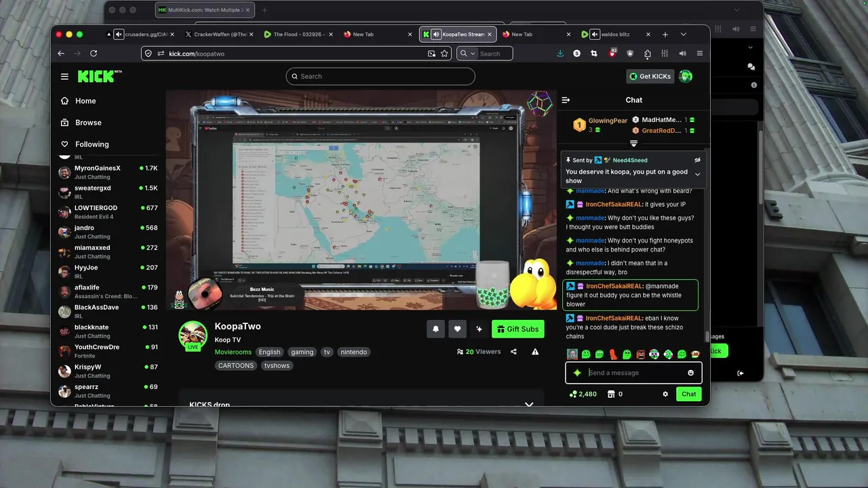Open Firefox downloads arrow
The height and width of the screenshot is (488, 868).
(560, 54)
